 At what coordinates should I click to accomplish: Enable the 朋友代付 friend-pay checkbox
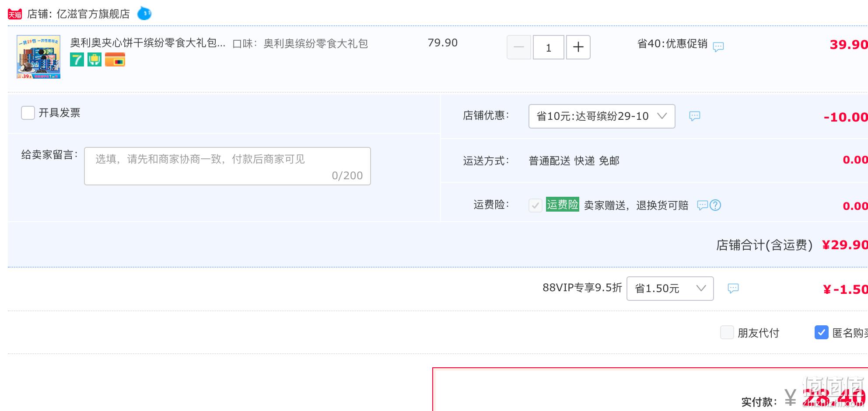(x=727, y=332)
